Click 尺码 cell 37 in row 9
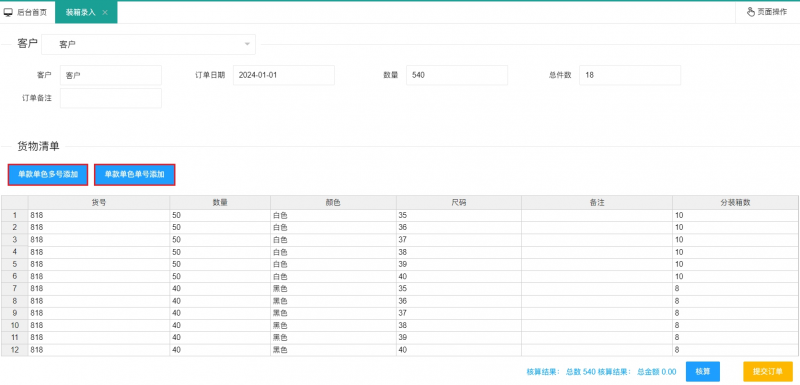Screen dimensions: 800x385 (x=459, y=313)
